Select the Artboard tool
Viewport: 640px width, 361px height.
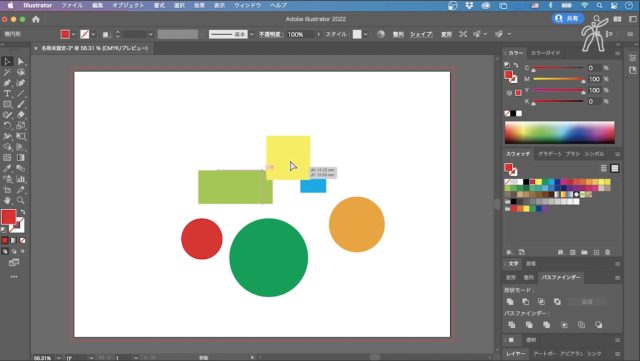coord(7,189)
